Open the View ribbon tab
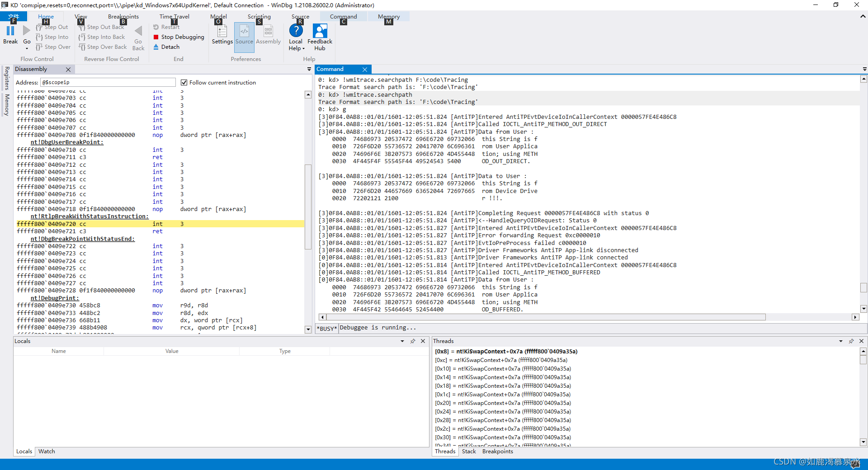The image size is (868, 470). (x=81, y=17)
